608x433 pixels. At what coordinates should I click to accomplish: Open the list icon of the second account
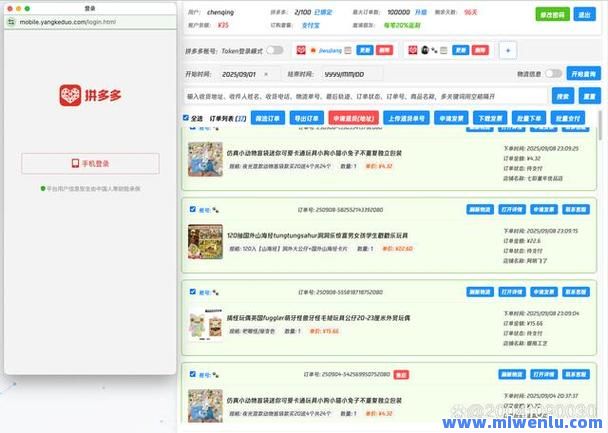coord(444,50)
